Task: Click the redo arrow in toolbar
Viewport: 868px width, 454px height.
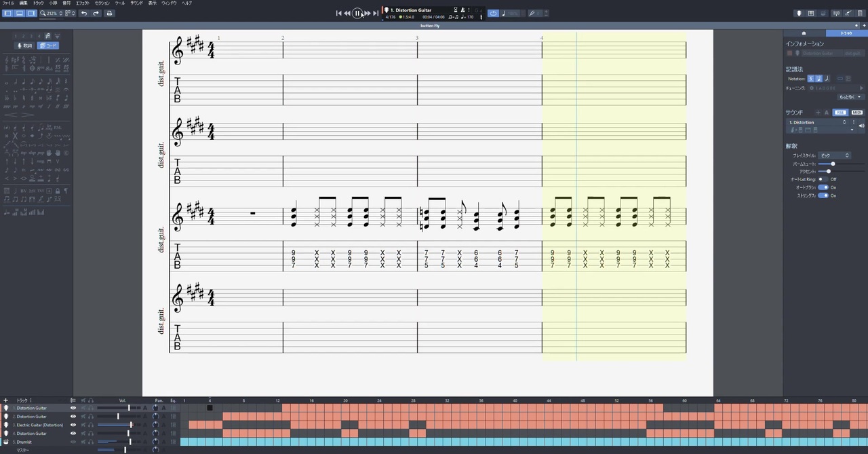Action: coord(96,14)
